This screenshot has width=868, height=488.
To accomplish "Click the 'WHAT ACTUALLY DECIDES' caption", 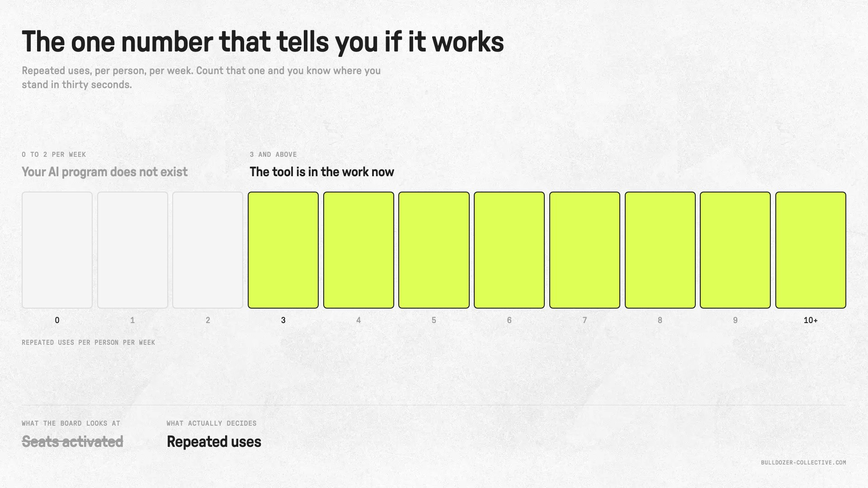I will (212, 423).
